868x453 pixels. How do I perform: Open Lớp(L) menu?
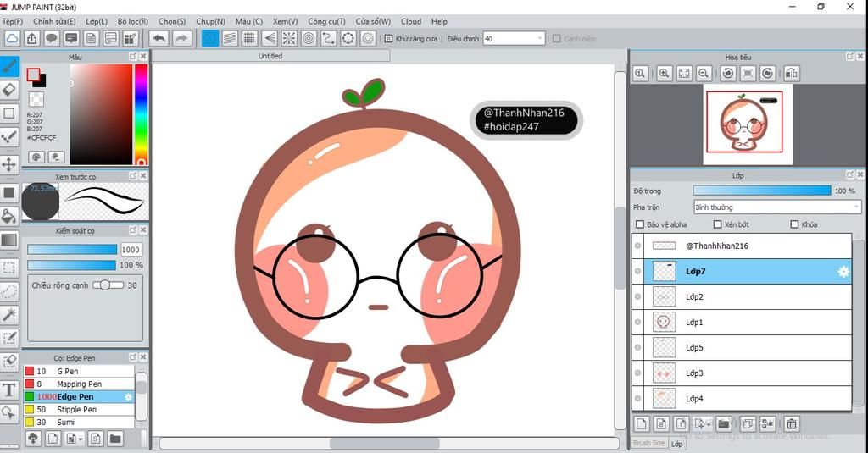click(x=97, y=21)
